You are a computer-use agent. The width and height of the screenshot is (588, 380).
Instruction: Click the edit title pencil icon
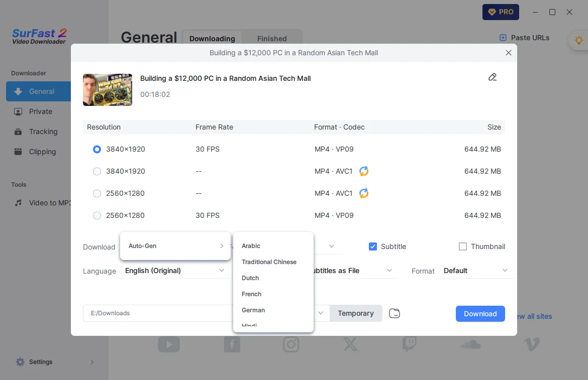tap(493, 77)
